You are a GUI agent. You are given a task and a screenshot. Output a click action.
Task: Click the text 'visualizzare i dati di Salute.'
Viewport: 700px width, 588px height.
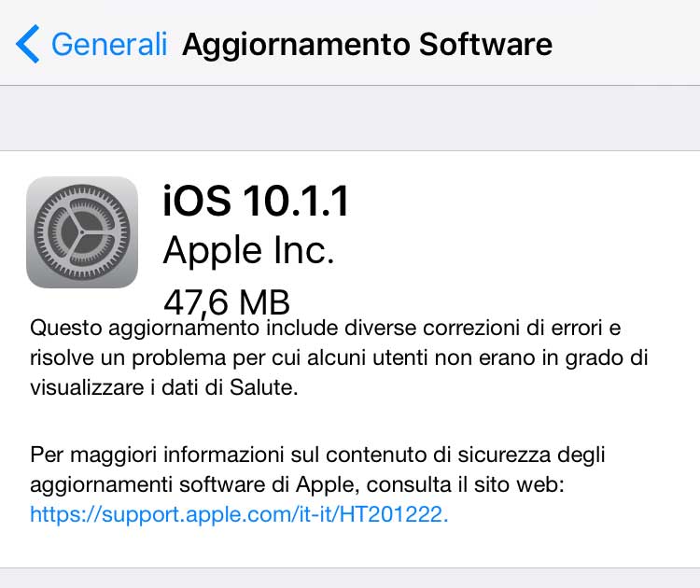pyautogui.click(x=164, y=387)
